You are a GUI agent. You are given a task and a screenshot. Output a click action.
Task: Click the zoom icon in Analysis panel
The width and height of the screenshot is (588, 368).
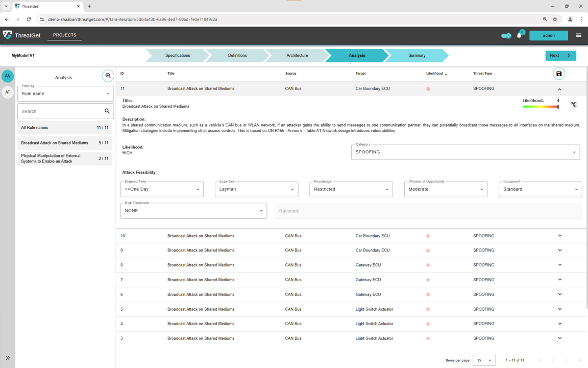pos(108,76)
